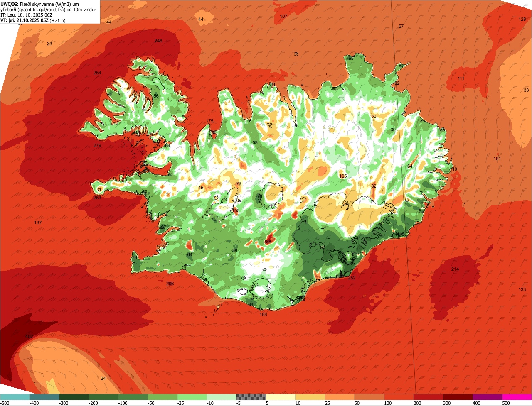
Task: Click the checkered -5 to 5 legend swatch
Action: click(251, 397)
